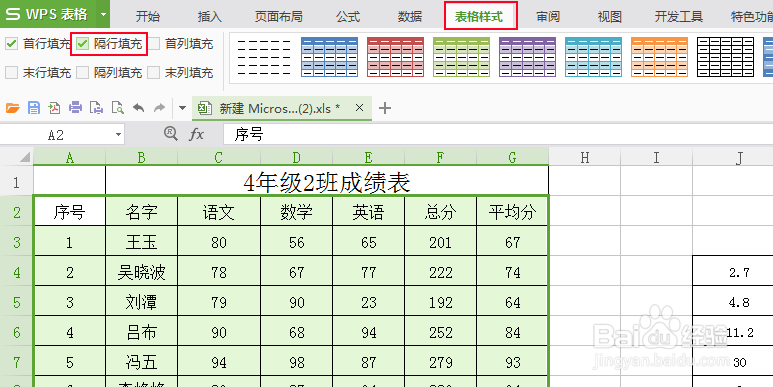Expand the WPS 表格 application menu arrow
The height and width of the screenshot is (387, 773).
click(x=103, y=14)
